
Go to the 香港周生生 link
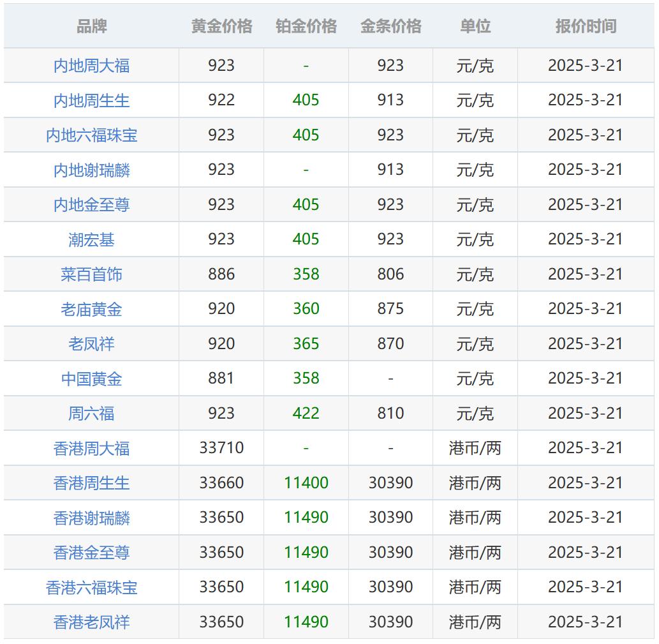[x=91, y=483]
